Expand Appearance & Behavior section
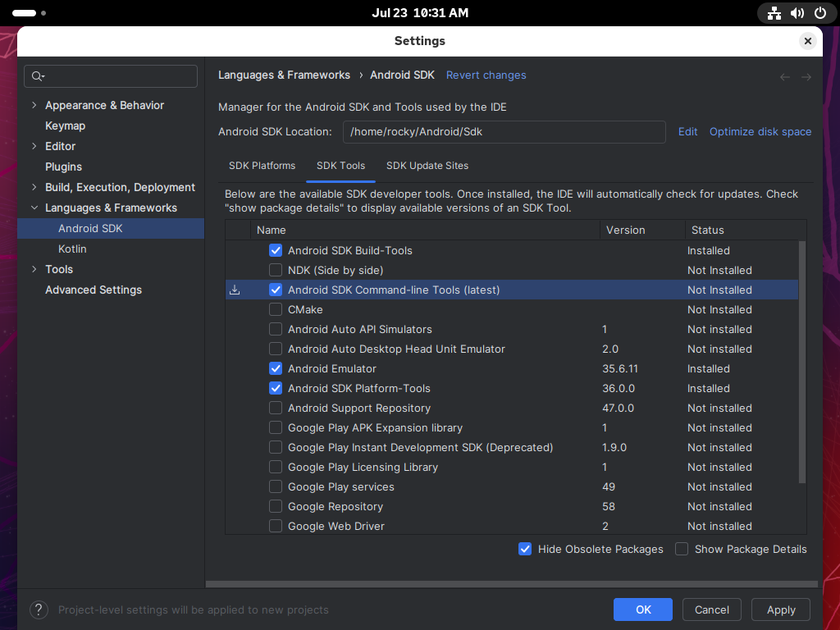Image resolution: width=840 pixels, height=630 pixels. [x=34, y=105]
